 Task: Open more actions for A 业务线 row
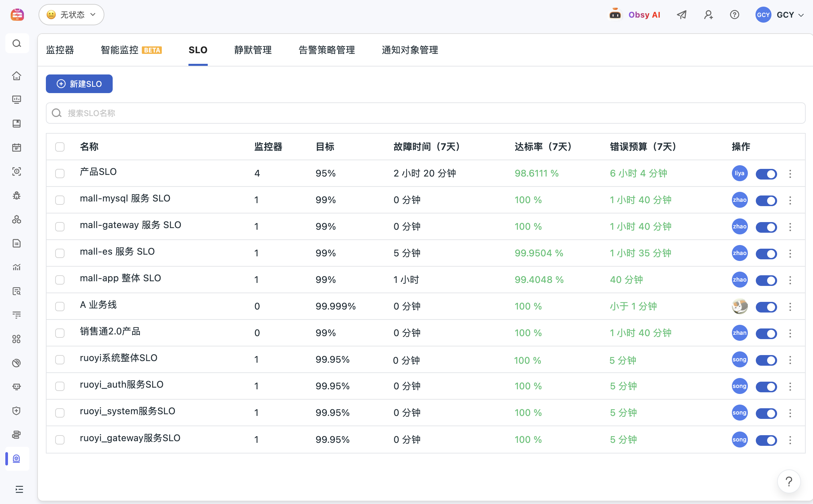click(x=790, y=307)
